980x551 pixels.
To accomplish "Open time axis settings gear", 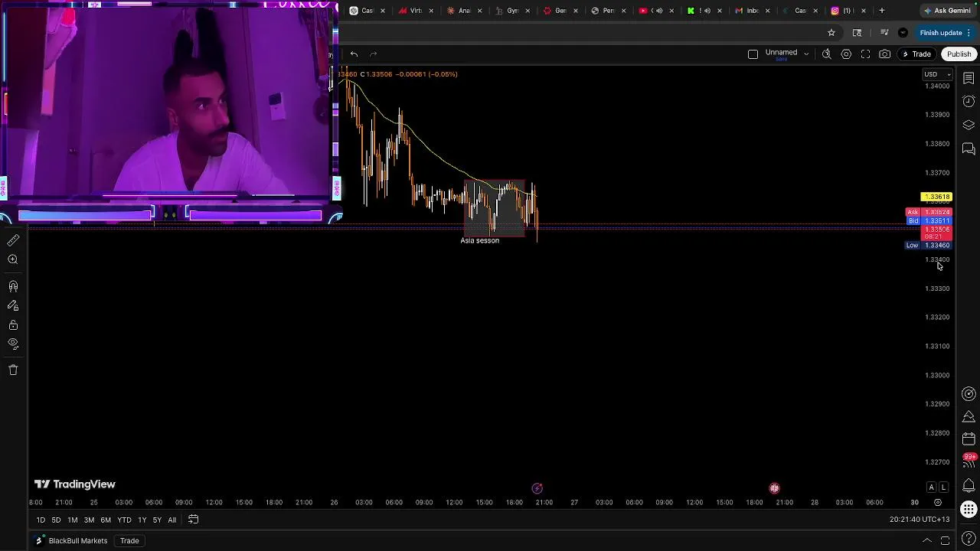I will 938,503.
